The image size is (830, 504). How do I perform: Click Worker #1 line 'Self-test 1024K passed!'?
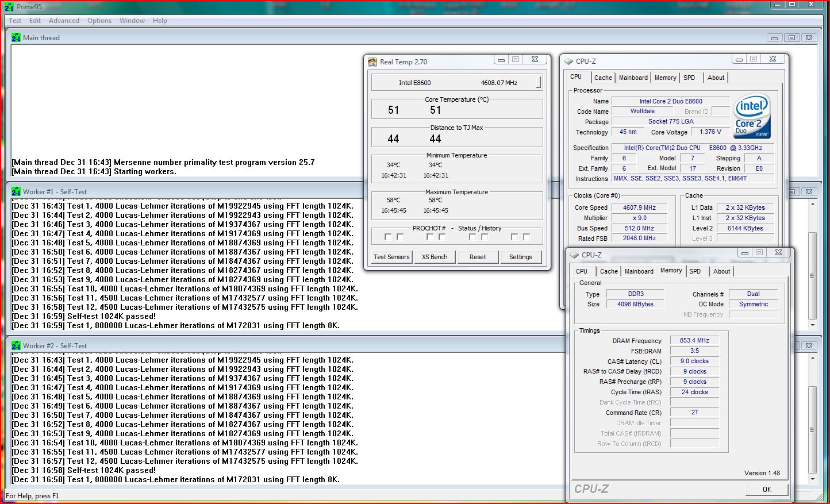[x=112, y=316]
